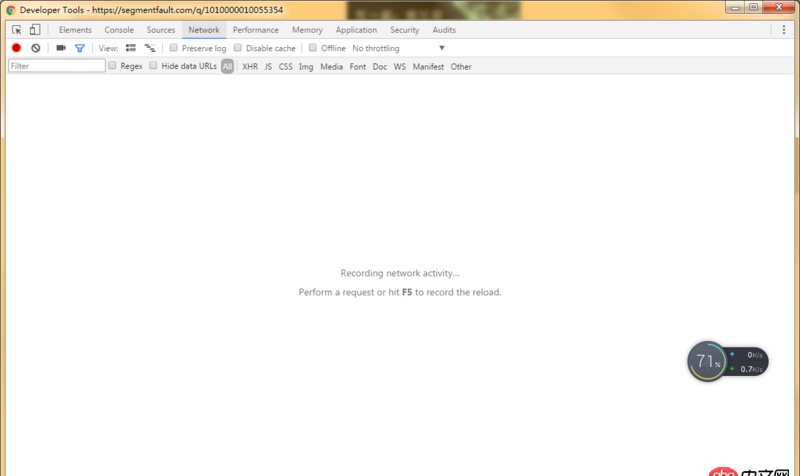Check the Offline checkbox
Image resolution: width=800 pixels, height=476 pixels.
point(313,47)
